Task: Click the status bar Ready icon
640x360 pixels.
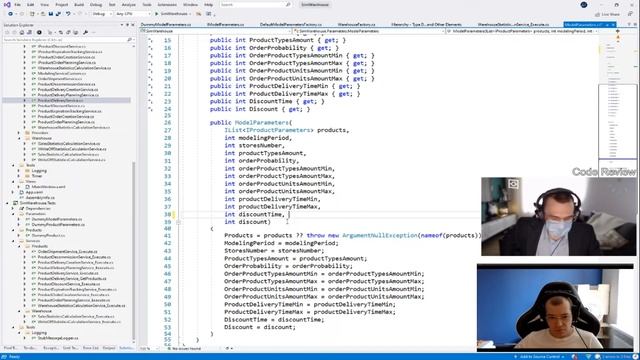Action: (x=5, y=357)
